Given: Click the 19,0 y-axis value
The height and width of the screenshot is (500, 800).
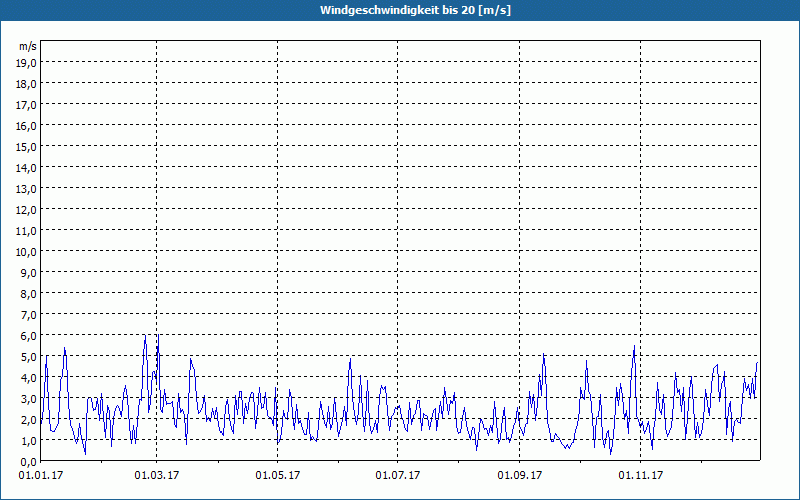Looking at the screenshot, I should click(x=26, y=63).
